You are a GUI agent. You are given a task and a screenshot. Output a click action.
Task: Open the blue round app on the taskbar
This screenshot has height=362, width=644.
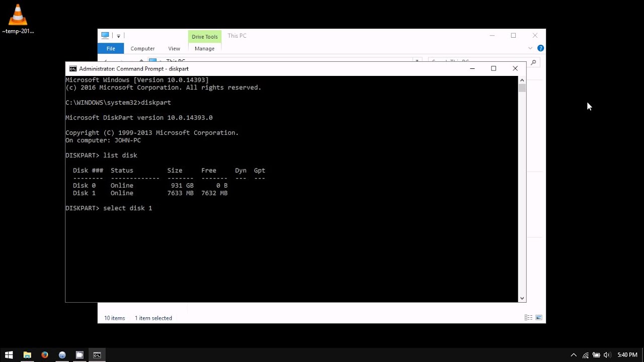62,355
